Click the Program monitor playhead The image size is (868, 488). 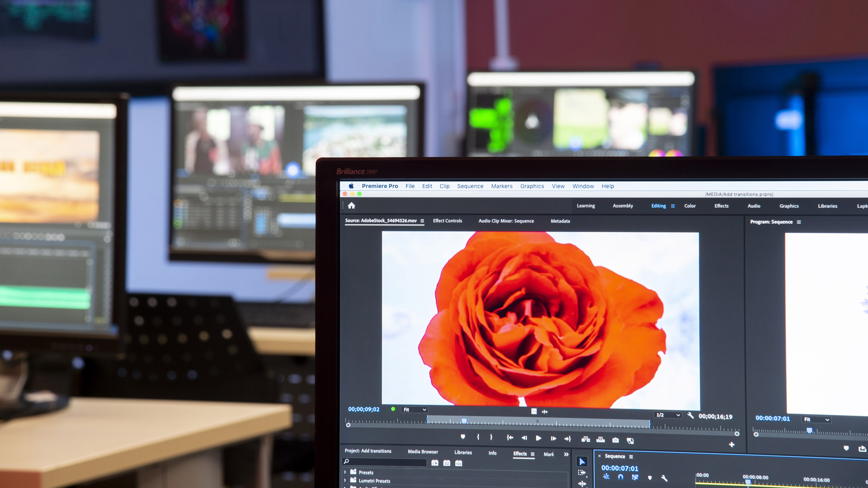pyautogui.click(x=809, y=430)
